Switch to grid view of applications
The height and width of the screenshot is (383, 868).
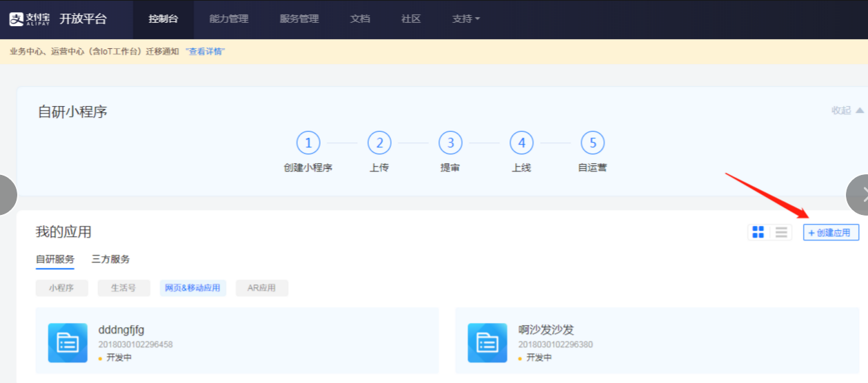758,232
